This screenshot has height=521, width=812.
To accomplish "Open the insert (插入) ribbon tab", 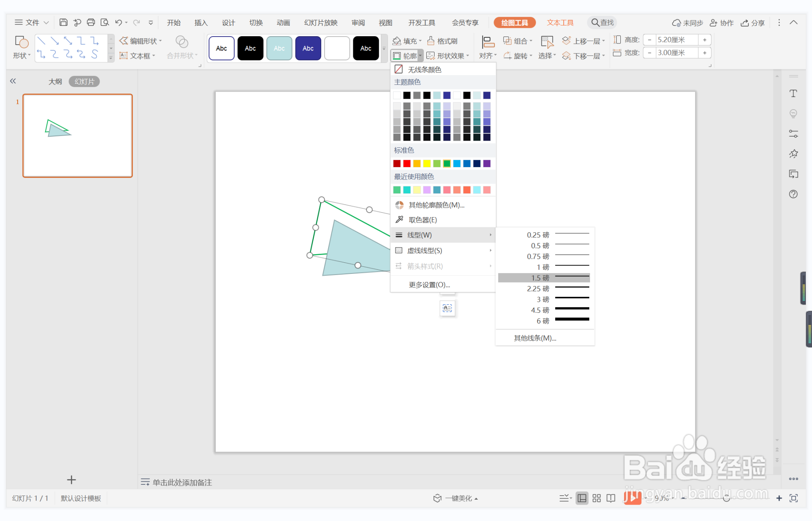I will click(x=201, y=23).
